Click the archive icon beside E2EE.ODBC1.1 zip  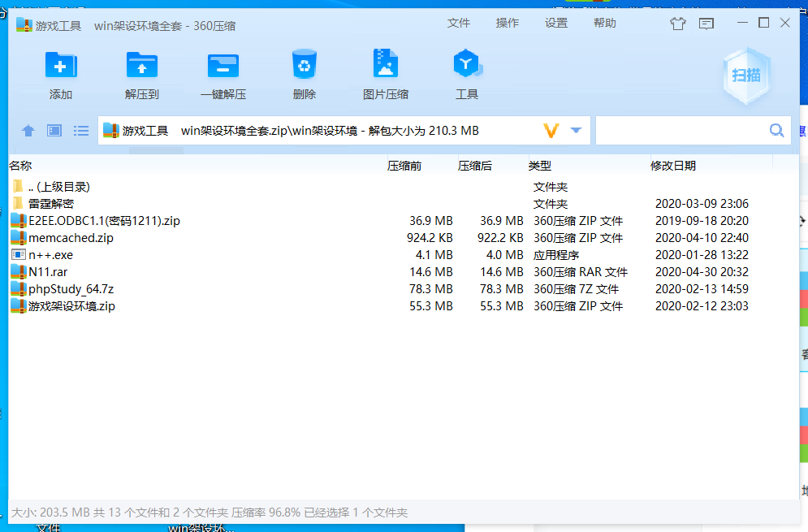coord(19,221)
